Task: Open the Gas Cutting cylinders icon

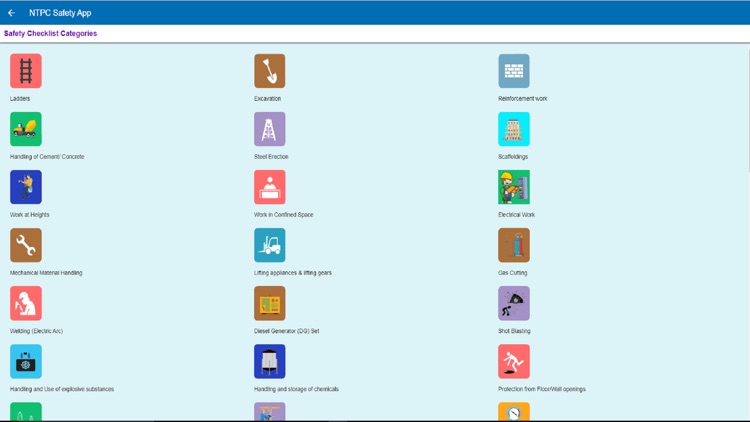Action: coord(514,245)
